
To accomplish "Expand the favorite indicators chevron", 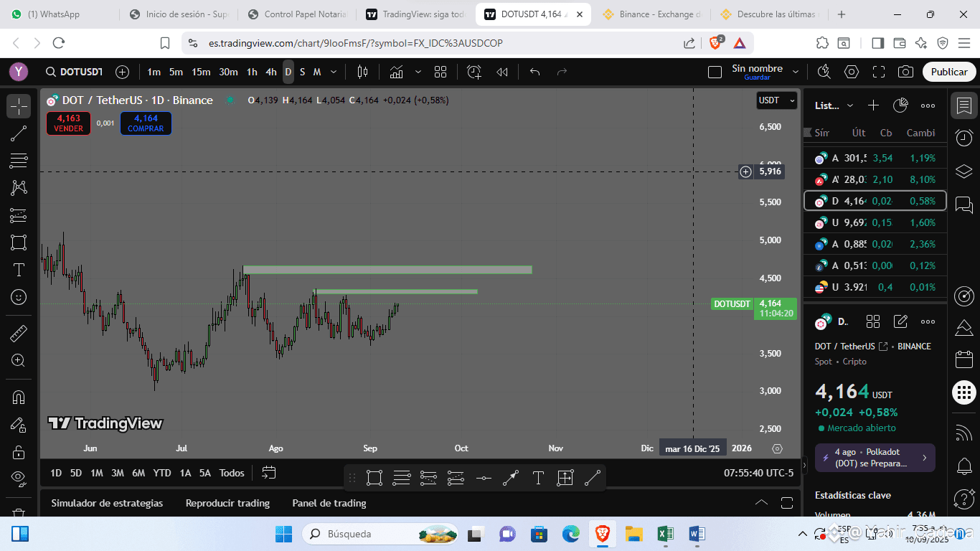I will pyautogui.click(x=418, y=72).
